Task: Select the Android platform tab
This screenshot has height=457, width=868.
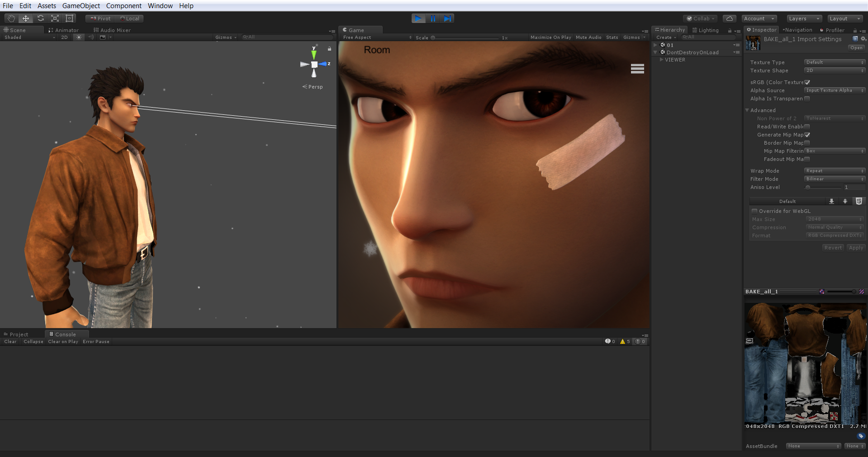Action: (845, 202)
